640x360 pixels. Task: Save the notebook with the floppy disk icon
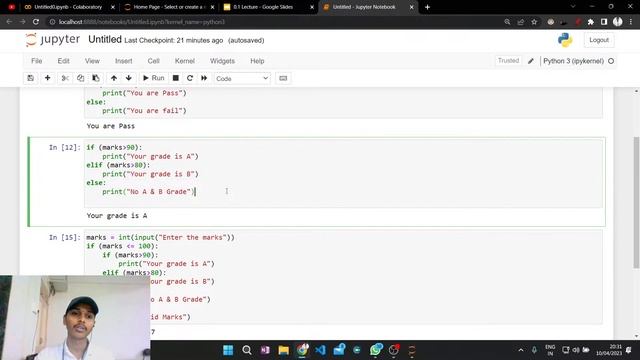pyautogui.click(x=31, y=78)
